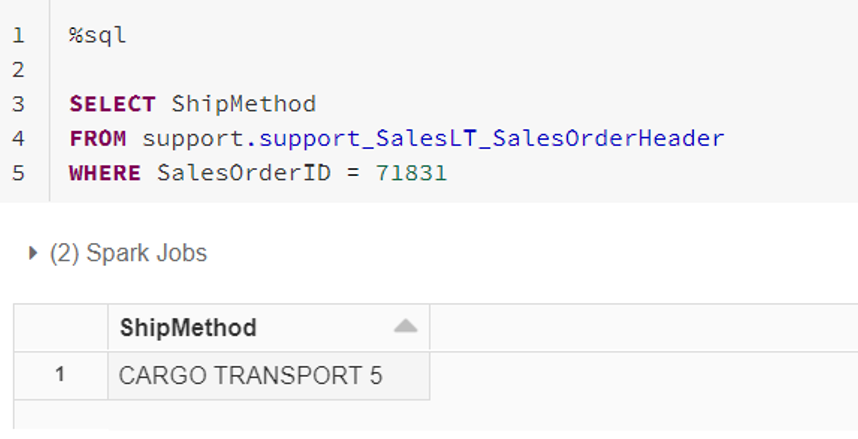Select the CARGO TRANSPORT 5 result cell
This screenshot has width=858, height=439.
point(250,376)
